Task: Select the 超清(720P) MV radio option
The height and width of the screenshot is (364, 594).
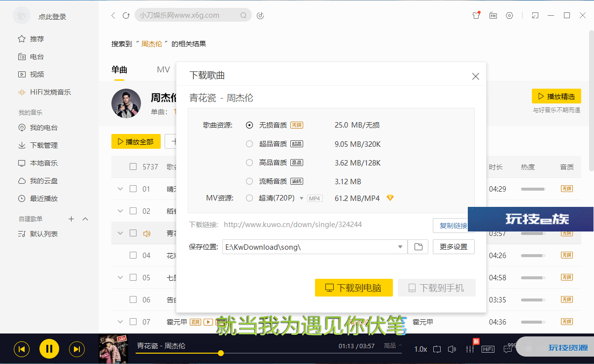Action: (x=249, y=198)
